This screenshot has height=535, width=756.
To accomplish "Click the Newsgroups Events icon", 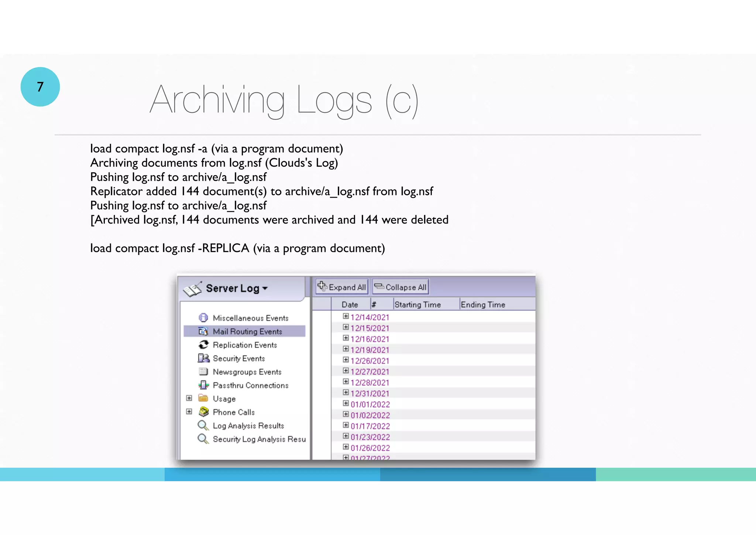I will (203, 371).
